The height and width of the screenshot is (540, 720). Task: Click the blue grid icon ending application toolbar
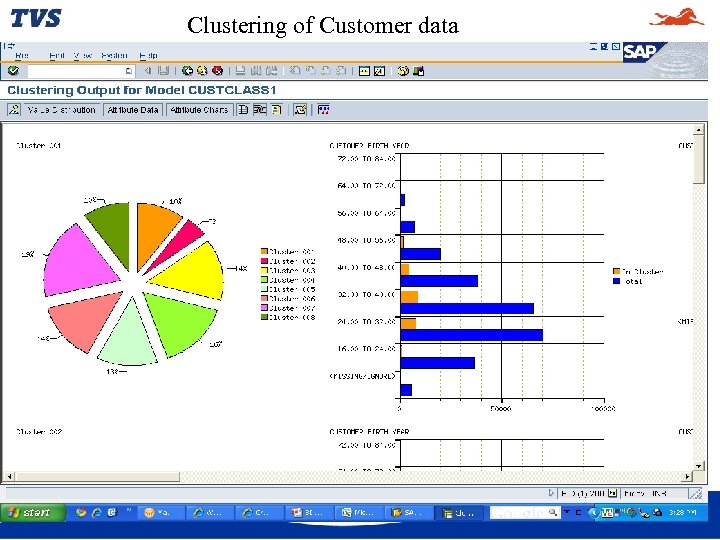[x=323, y=110]
